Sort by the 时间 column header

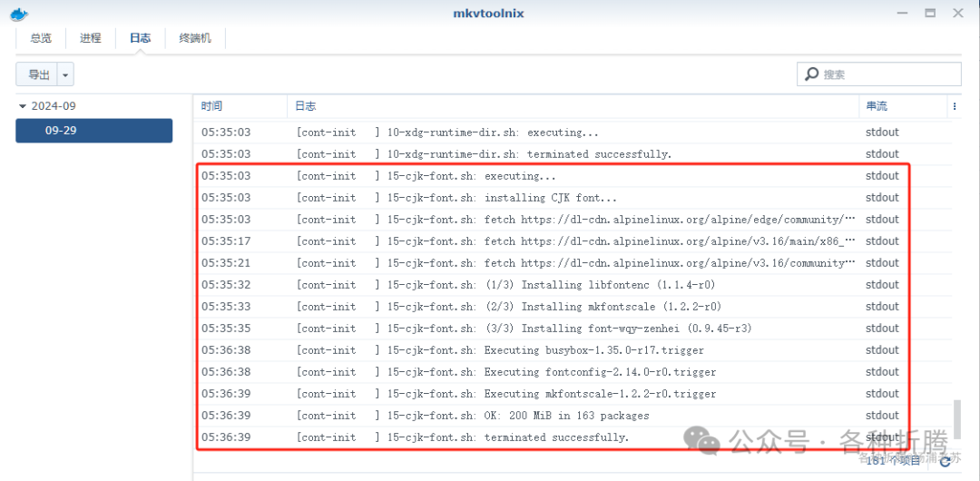click(x=240, y=106)
